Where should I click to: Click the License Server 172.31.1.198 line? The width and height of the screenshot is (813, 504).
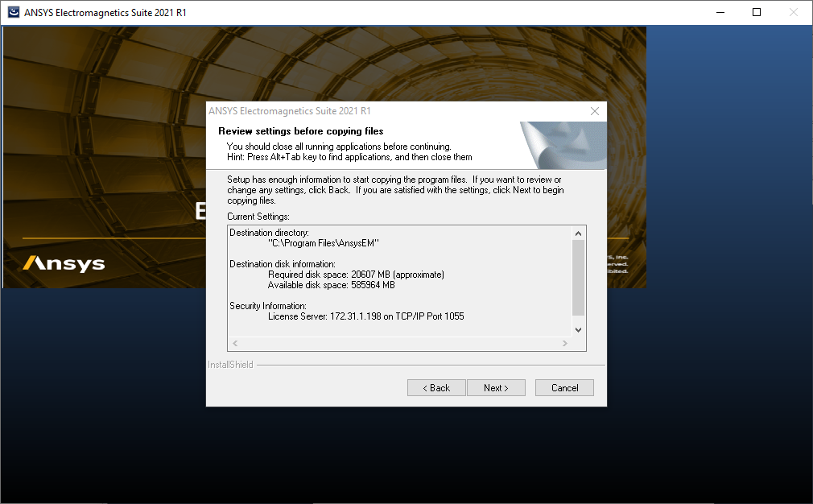pyautogui.click(x=366, y=316)
